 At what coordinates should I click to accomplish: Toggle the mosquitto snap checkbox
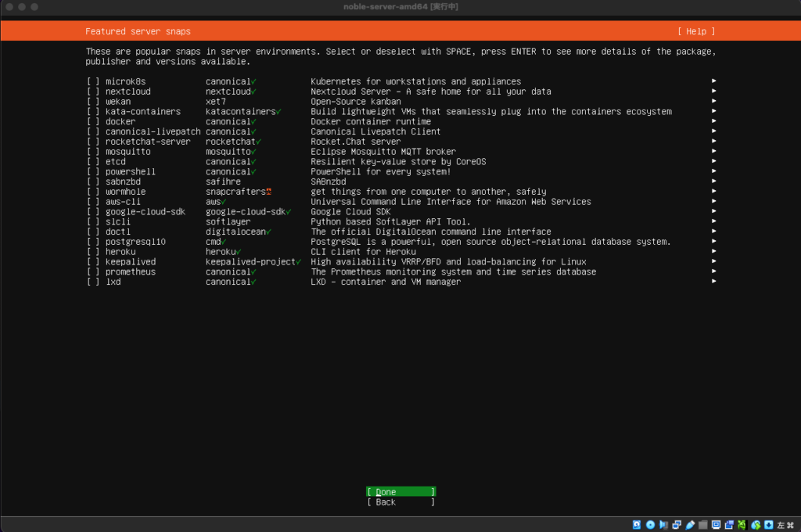(x=93, y=152)
